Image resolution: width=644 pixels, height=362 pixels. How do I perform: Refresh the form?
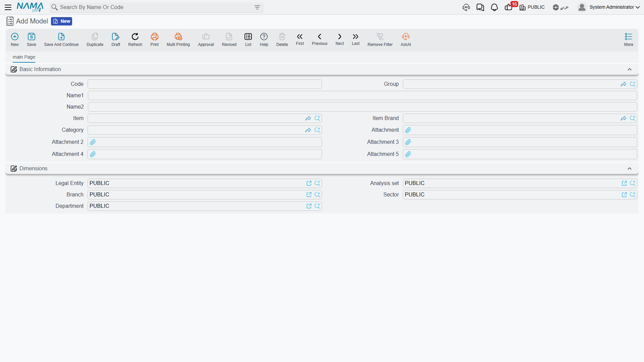click(135, 40)
